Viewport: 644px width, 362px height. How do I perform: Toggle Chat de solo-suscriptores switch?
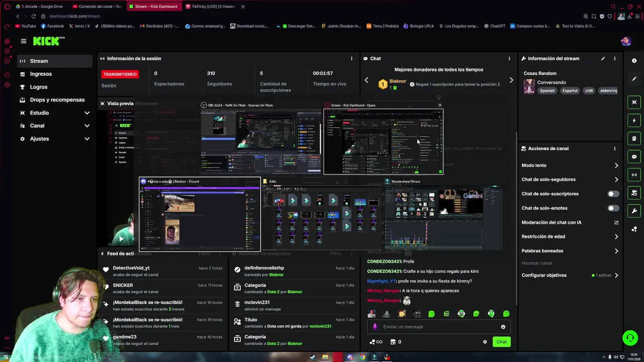(613, 194)
